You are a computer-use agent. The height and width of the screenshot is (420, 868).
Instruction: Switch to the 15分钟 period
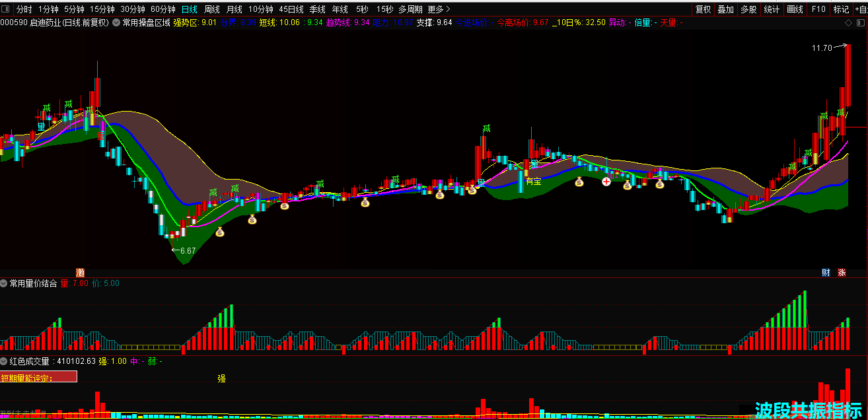point(102,9)
